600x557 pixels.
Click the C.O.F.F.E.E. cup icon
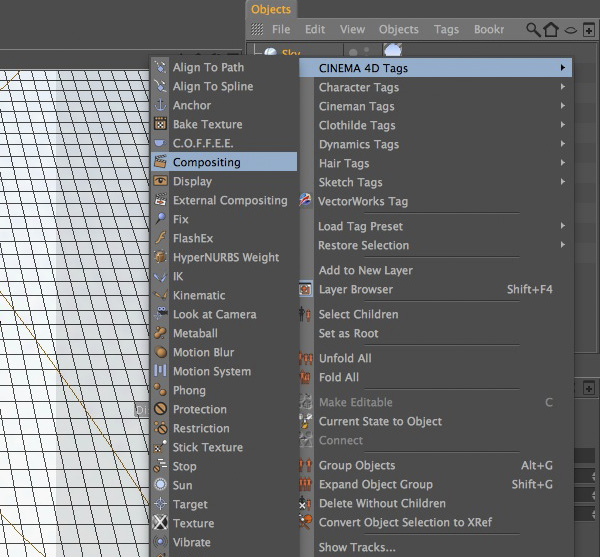click(160, 143)
